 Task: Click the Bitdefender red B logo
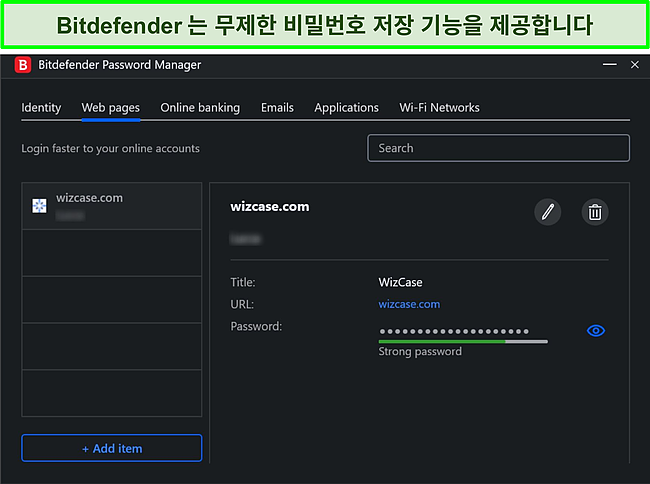pyautogui.click(x=23, y=65)
